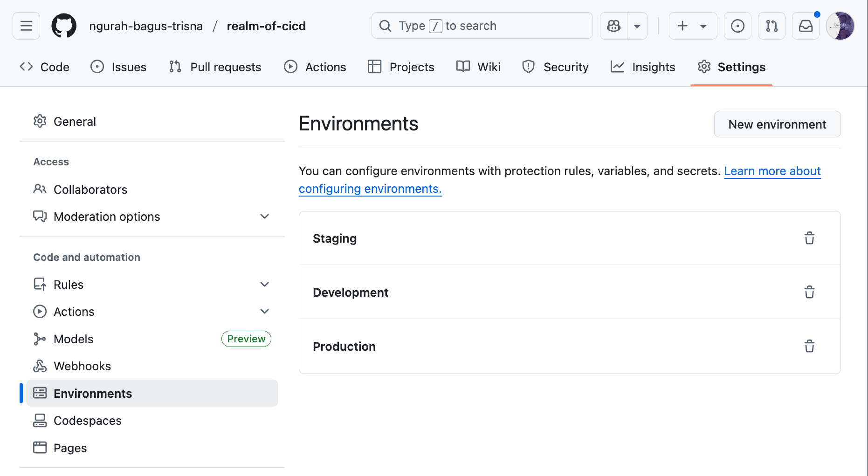The height and width of the screenshot is (476, 868).
Task: Open the issues shortcut in header
Action: pos(737,26)
